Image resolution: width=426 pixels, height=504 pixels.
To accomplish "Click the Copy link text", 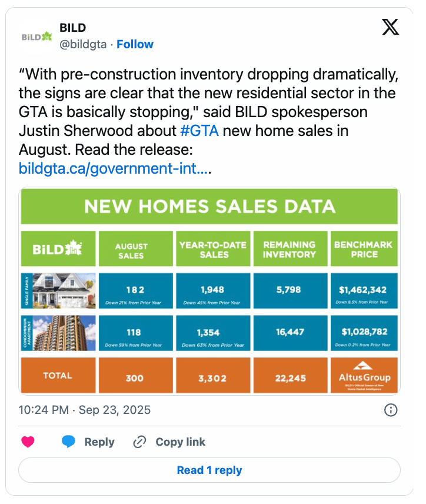I will [181, 442].
